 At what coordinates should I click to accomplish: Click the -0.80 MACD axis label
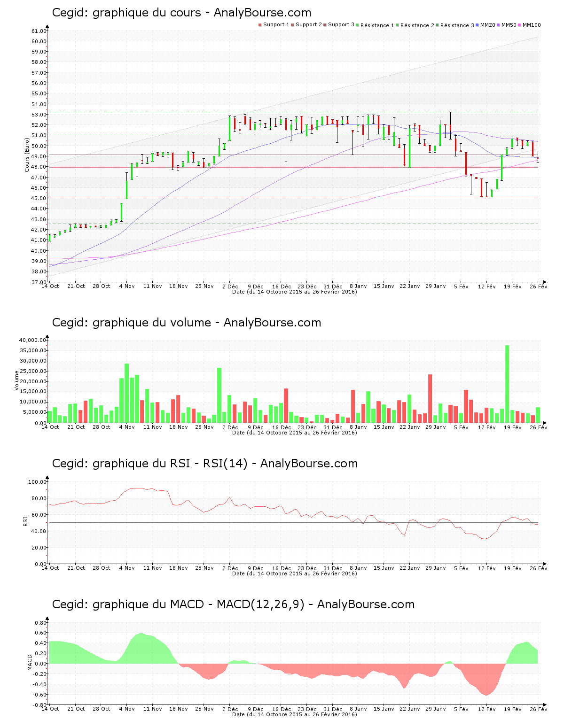[x=40, y=705]
